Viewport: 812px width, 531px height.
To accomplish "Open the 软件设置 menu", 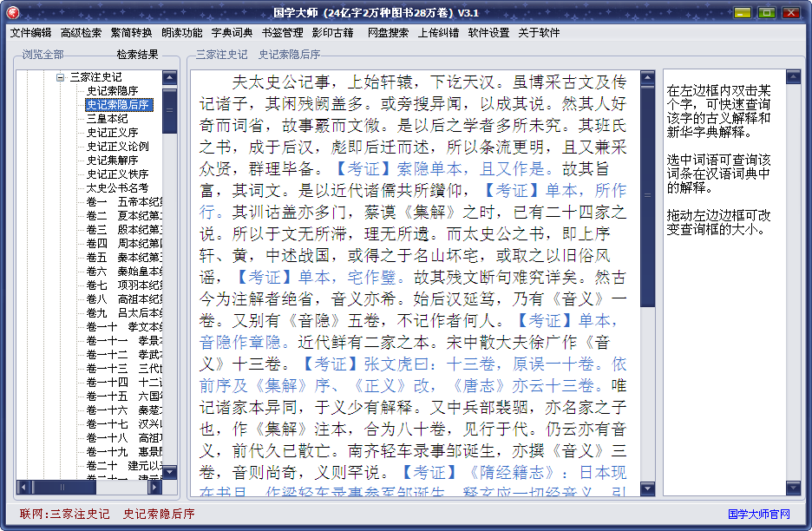I will tap(489, 33).
